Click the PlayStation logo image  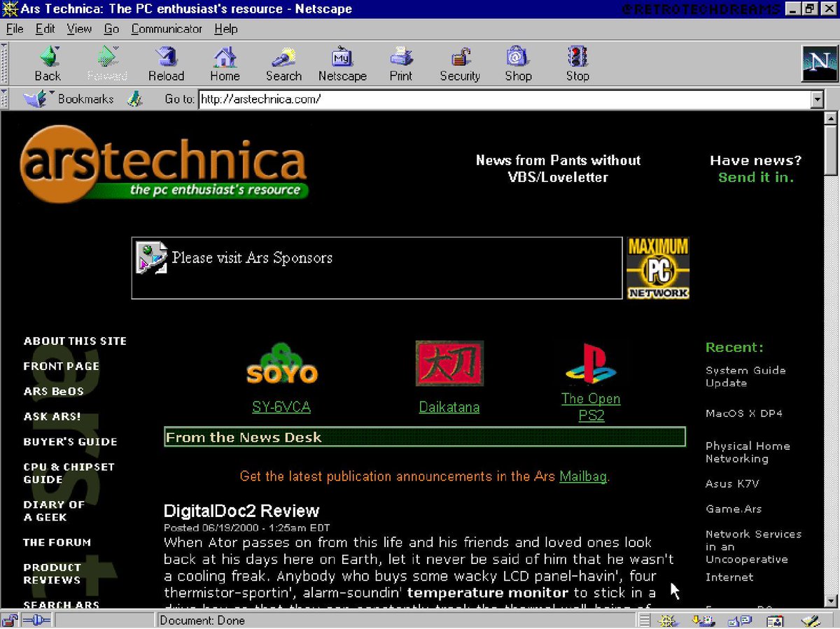[591, 365]
